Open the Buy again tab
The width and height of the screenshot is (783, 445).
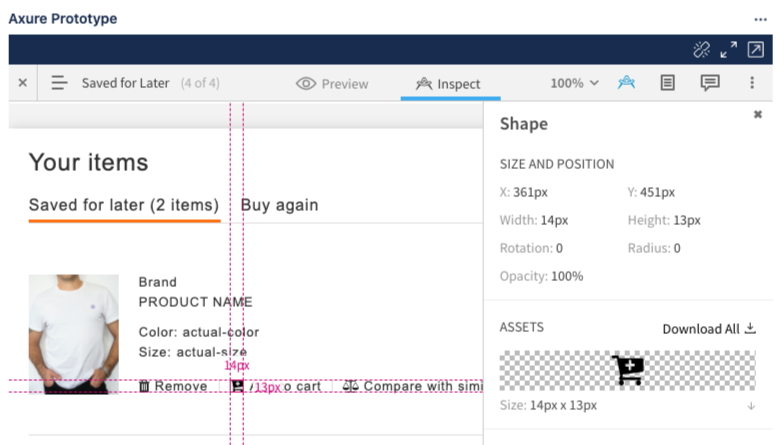coord(279,205)
